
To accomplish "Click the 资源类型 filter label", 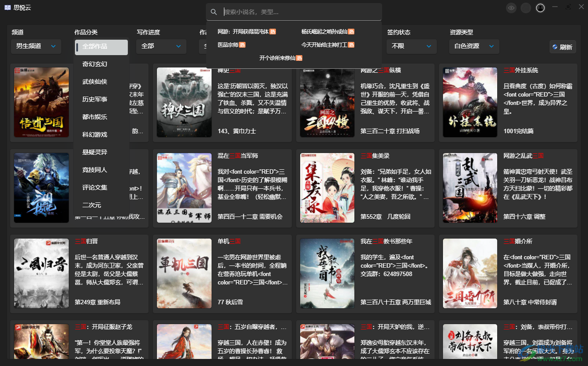I will click(x=461, y=32).
